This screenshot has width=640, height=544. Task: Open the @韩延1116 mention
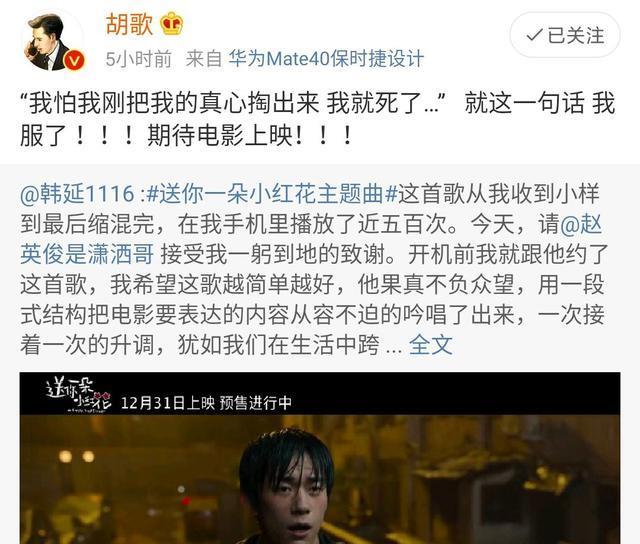(77, 193)
